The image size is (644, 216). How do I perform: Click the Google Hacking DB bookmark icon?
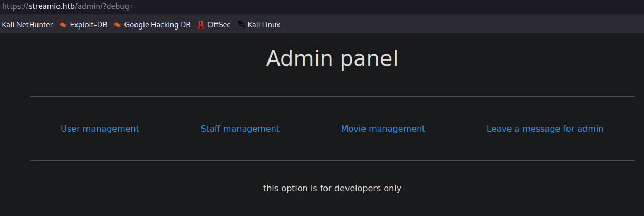point(118,25)
